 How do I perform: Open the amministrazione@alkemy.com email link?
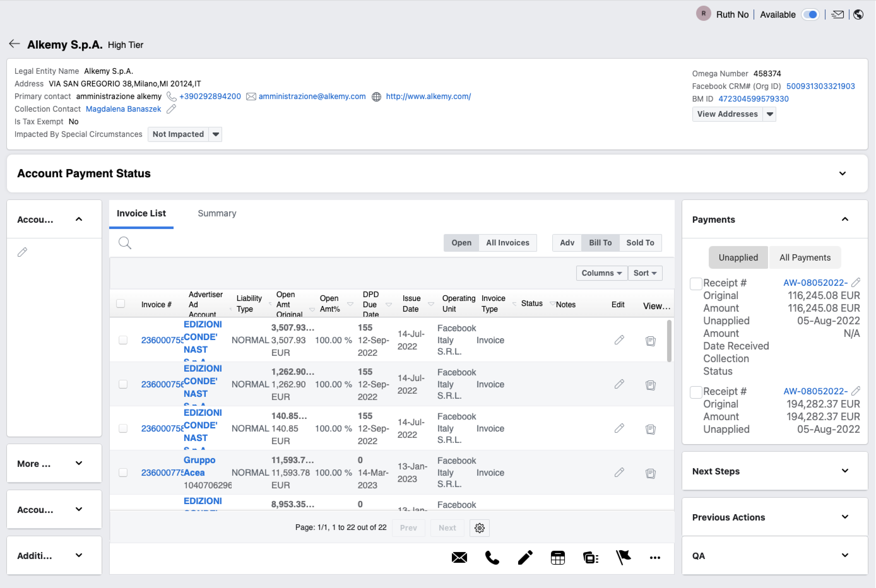(312, 96)
